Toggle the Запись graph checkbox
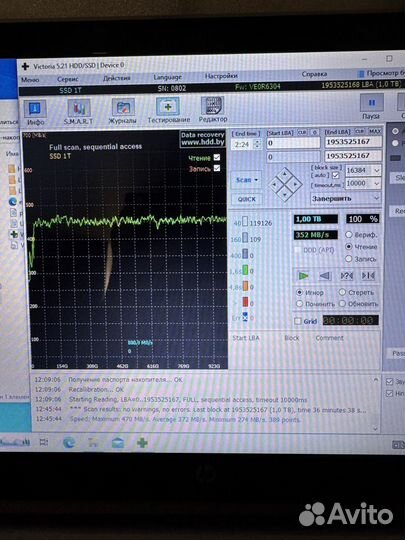Screen dimensions: 405x540 click(x=217, y=168)
